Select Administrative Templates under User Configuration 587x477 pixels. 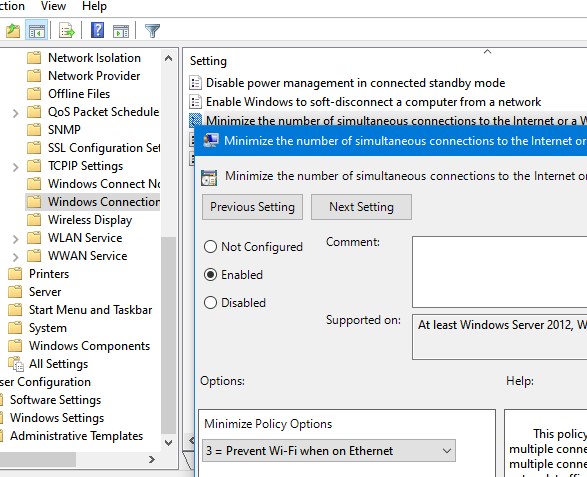76,436
